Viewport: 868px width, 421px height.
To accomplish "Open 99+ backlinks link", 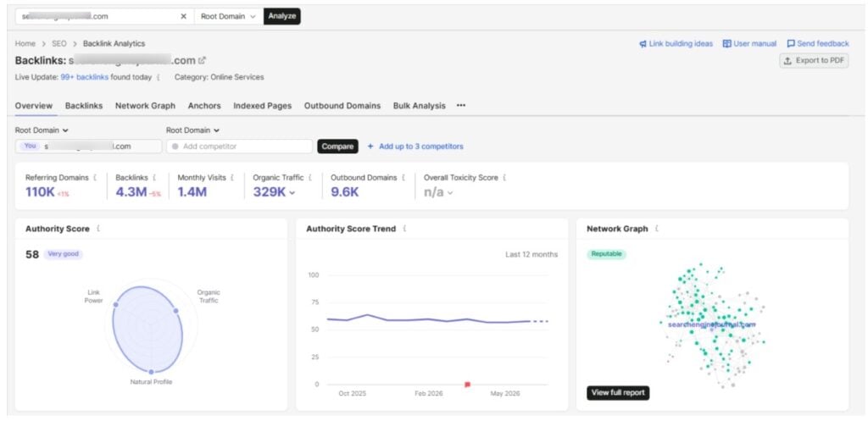I will [x=86, y=77].
